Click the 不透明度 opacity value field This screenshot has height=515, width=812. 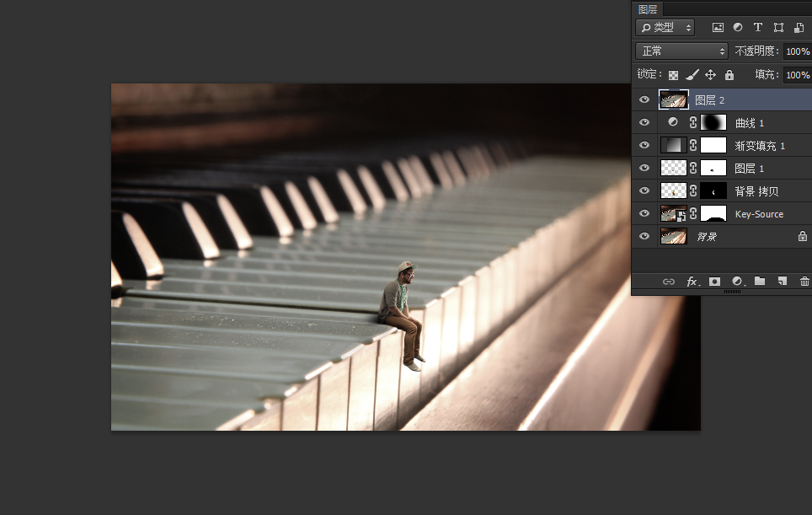[x=796, y=51]
